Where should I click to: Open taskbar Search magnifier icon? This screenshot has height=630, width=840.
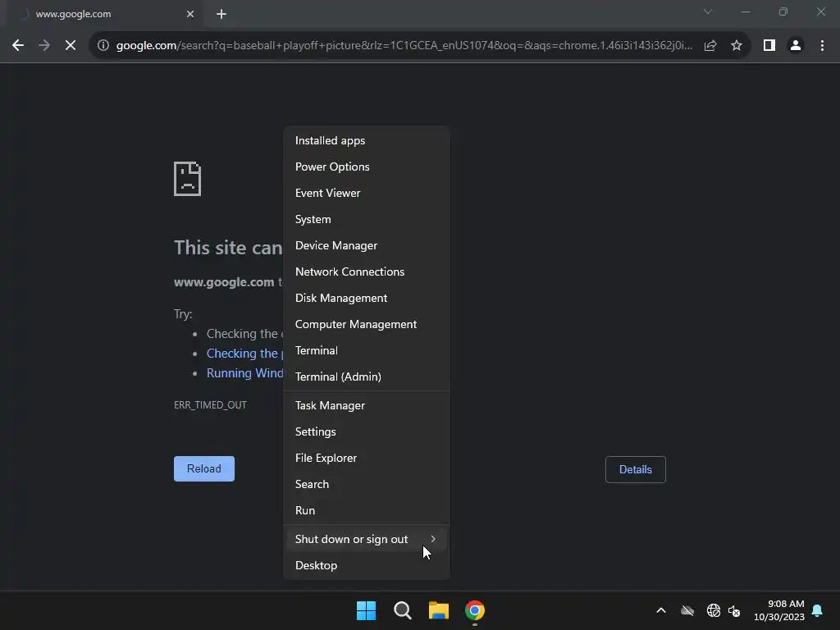click(x=402, y=610)
